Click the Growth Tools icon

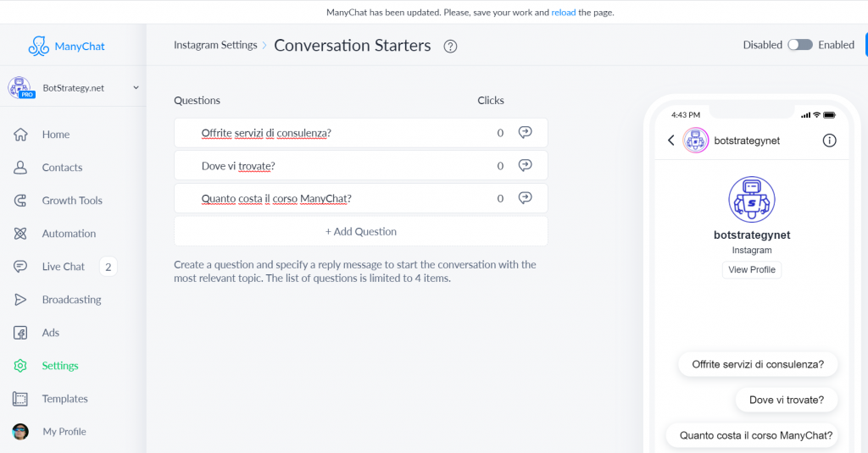[20, 201]
